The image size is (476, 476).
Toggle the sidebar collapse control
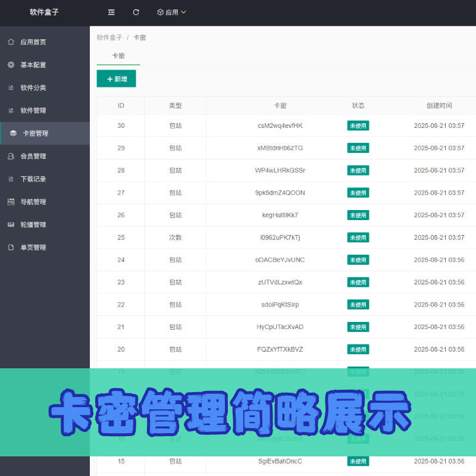pos(111,12)
